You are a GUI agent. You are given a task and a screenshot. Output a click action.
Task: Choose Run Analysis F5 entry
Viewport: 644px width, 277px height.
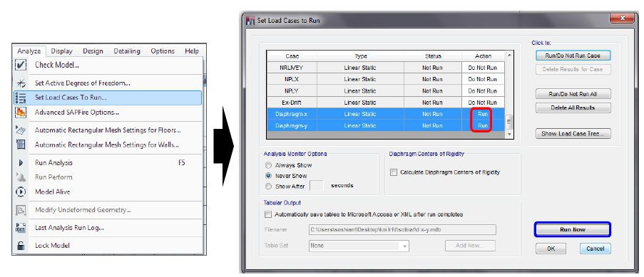click(x=108, y=163)
